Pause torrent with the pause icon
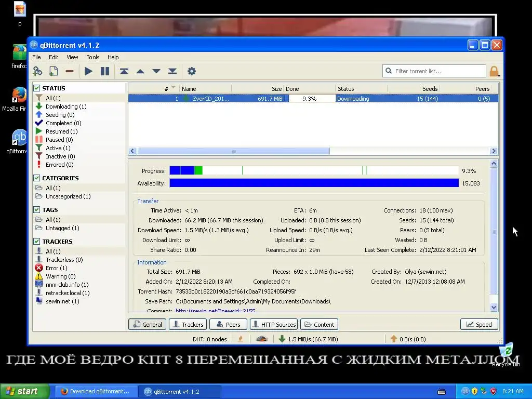 click(105, 71)
